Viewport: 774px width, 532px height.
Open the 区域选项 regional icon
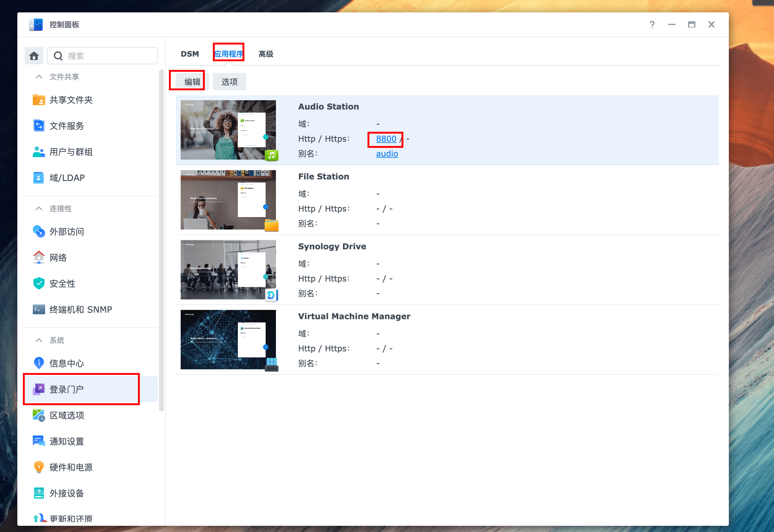39,415
